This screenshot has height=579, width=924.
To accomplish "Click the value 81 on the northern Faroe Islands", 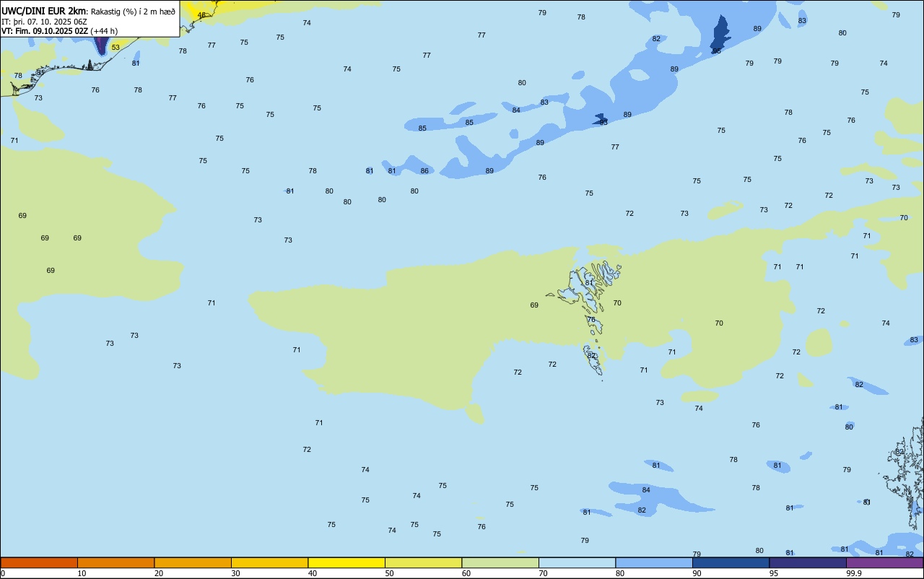I will click(589, 283).
